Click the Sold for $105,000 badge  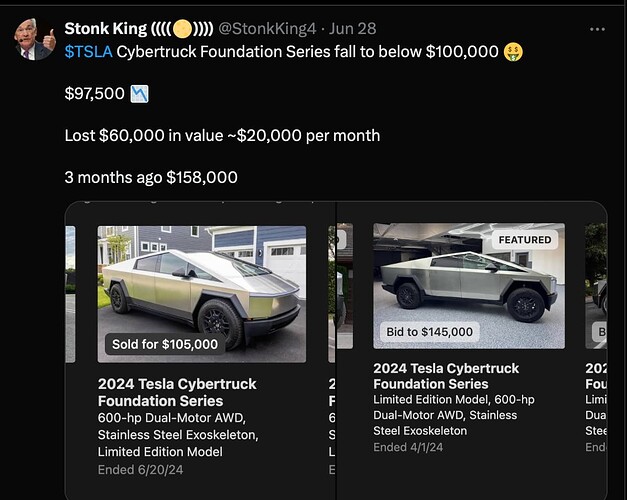pos(165,344)
